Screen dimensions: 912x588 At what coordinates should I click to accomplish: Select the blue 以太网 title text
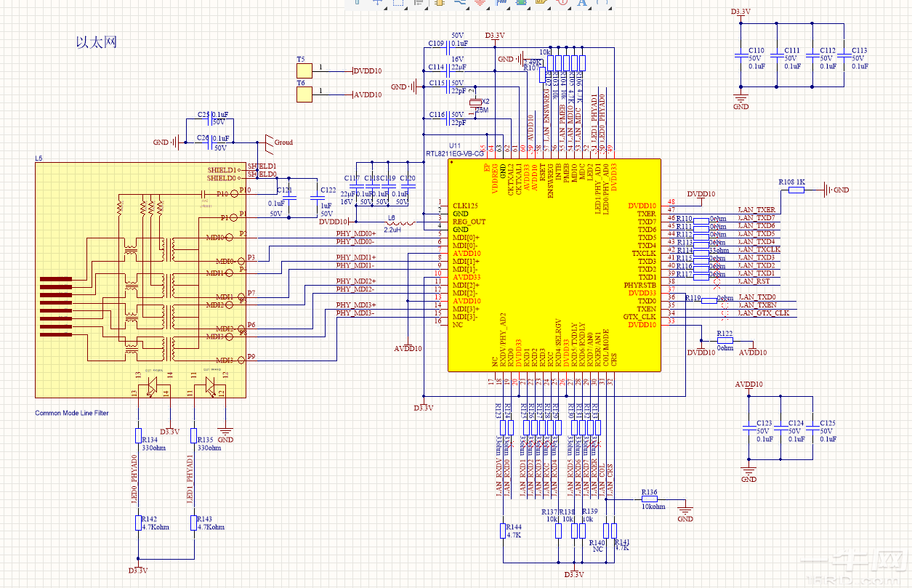97,42
